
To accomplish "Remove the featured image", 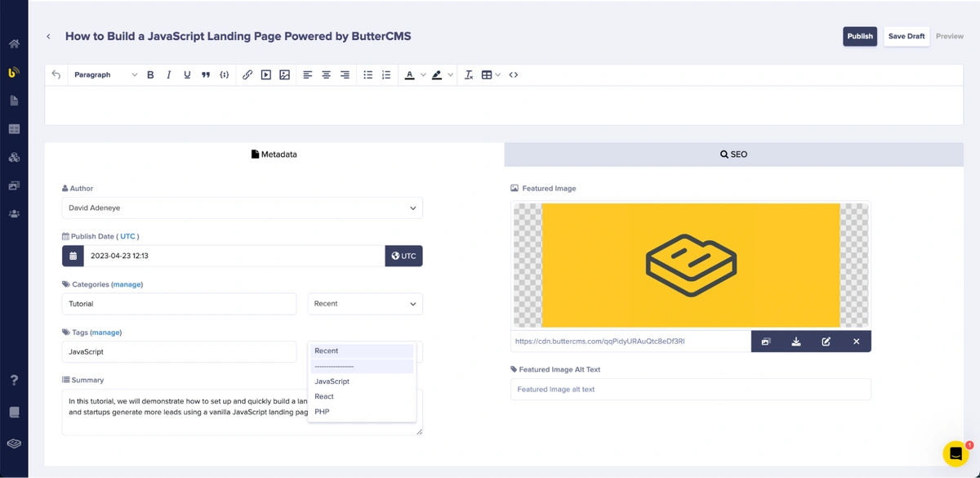I will pos(857,342).
